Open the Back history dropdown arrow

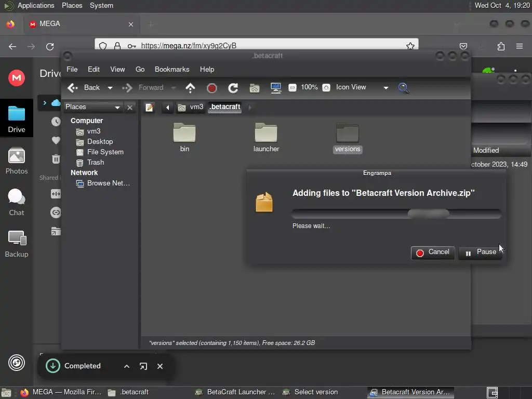[x=110, y=88]
